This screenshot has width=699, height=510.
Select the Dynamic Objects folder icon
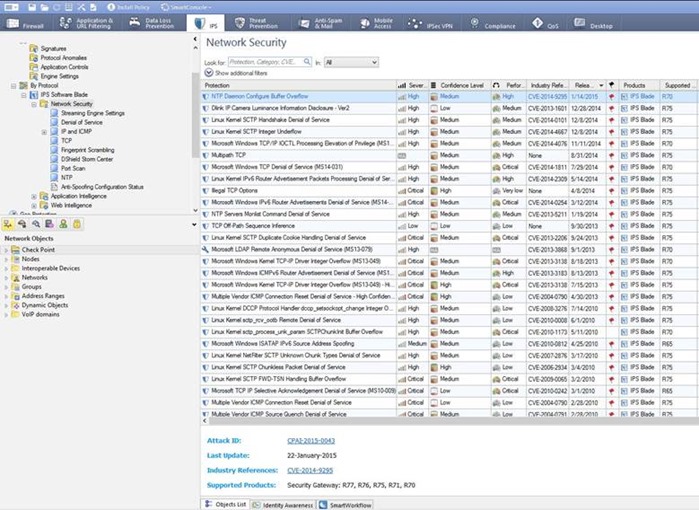pyautogui.click(x=15, y=305)
